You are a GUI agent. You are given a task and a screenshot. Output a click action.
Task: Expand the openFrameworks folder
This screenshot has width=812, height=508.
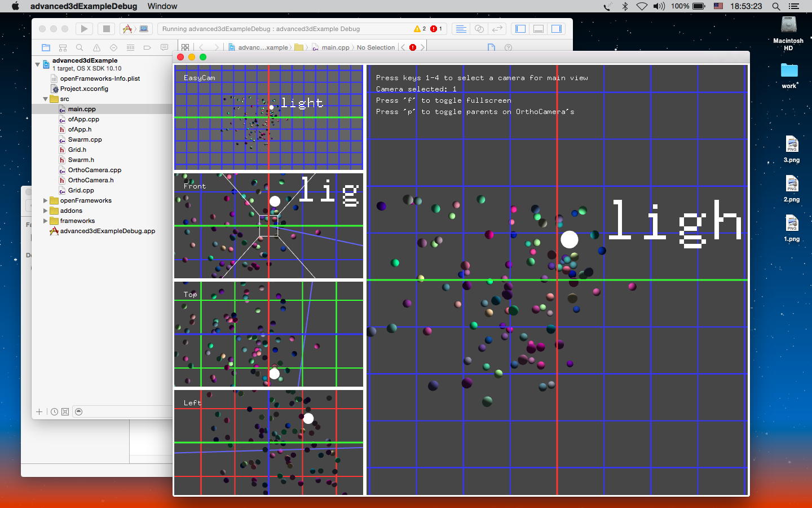[x=46, y=201]
